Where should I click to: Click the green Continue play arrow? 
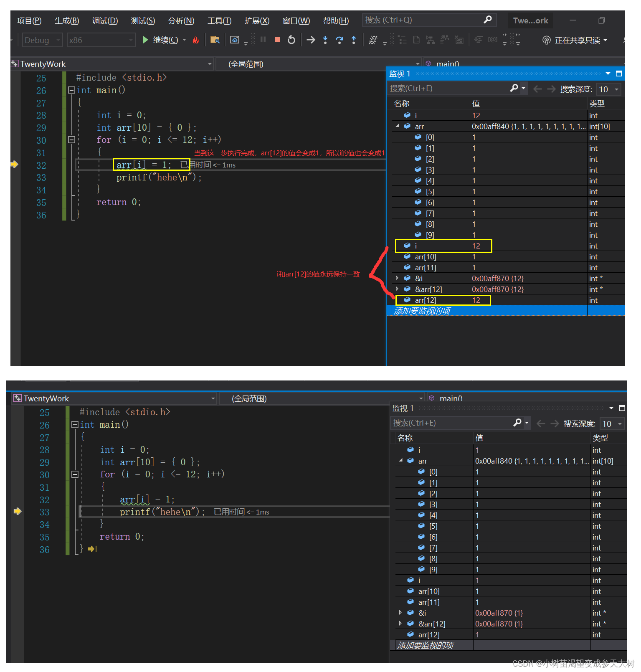point(145,40)
